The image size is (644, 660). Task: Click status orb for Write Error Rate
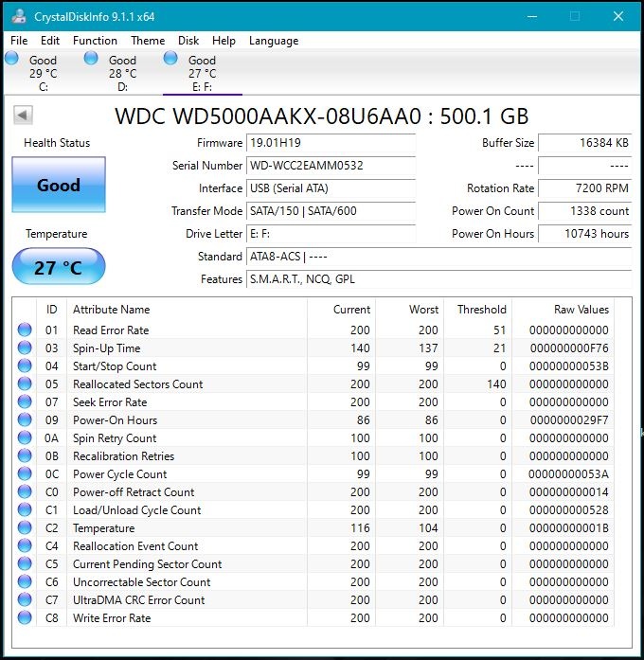[25, 617]
